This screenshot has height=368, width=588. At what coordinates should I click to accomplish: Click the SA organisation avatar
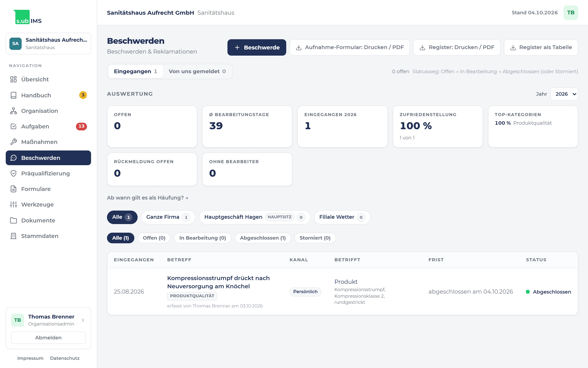pos(16,44)
